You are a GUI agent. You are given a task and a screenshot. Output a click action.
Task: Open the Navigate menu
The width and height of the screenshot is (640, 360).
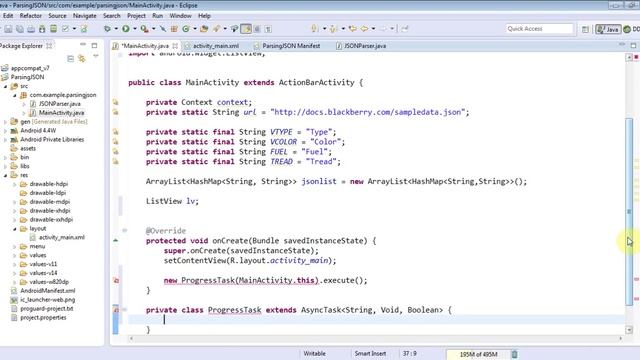click(x=84, y=16)
